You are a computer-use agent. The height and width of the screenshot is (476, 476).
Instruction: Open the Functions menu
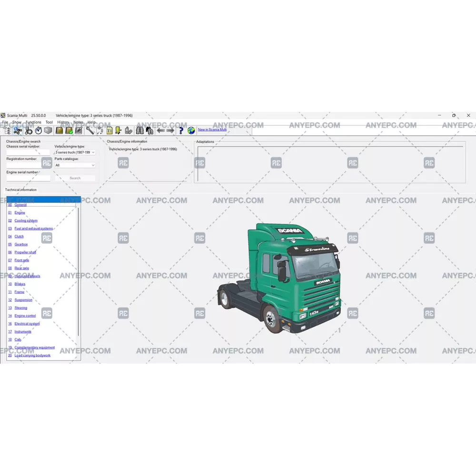33,122
